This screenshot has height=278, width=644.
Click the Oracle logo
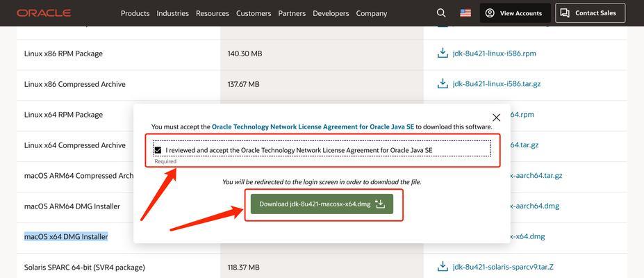(x=44, y=13)
